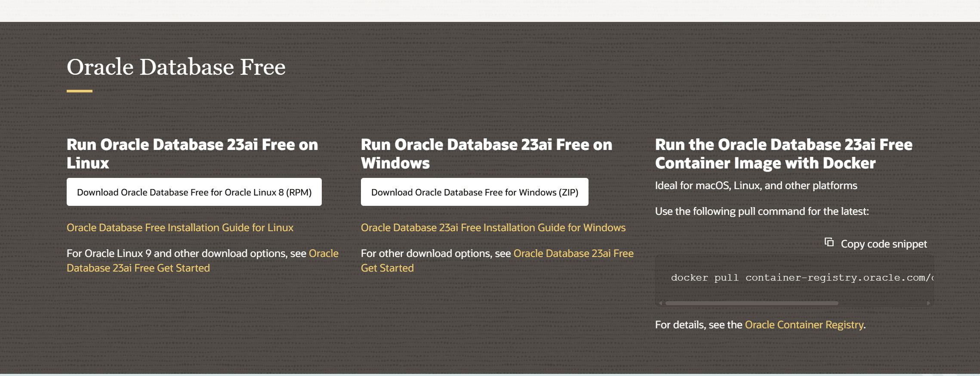This screenshot has width=980, height=376.
Task: Click the Copy code snippet label
Action: [x=884, y=244]
